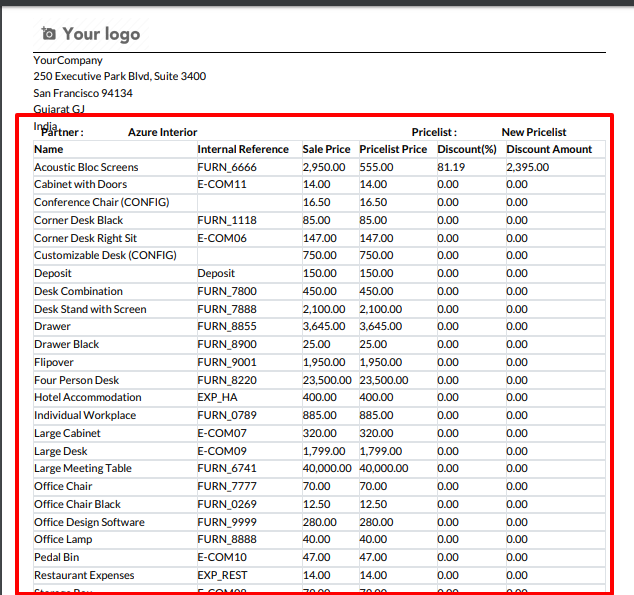This screenshot has width=634, height=595.
Task: Click reference 'E-COM07'
Action: (x=222, y=433)
